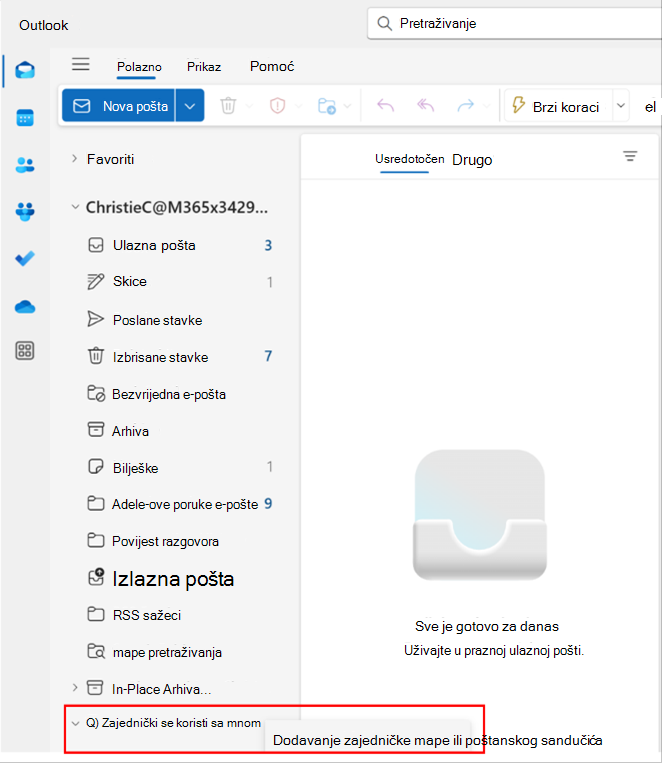Image resolution: width=662 pixels, height=763 pixels.
Task: Open the Skice drafts folder
Action: pyautogui.click(x=179, y=281)
